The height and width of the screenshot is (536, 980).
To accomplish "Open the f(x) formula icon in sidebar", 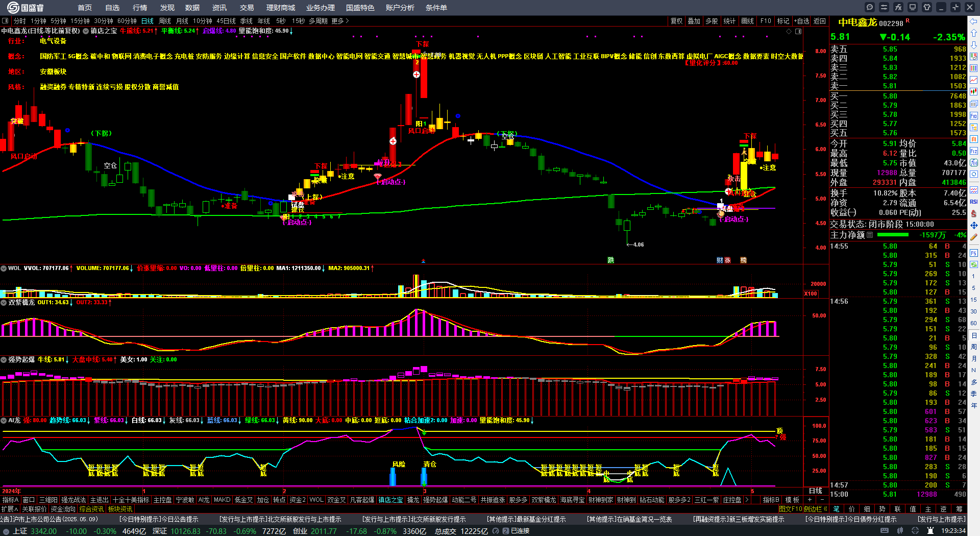I will pos(974,162).
